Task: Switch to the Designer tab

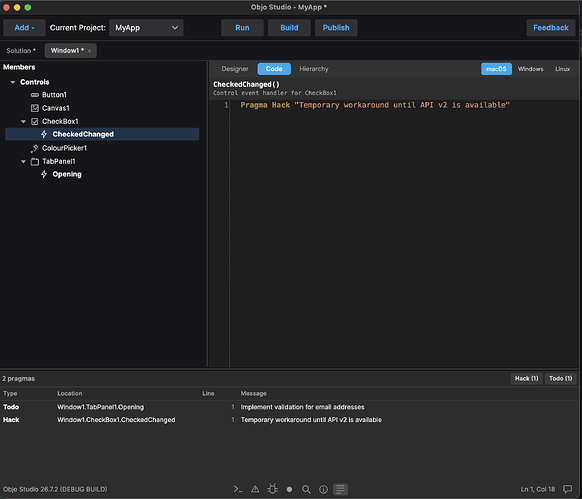Action: 235,69
